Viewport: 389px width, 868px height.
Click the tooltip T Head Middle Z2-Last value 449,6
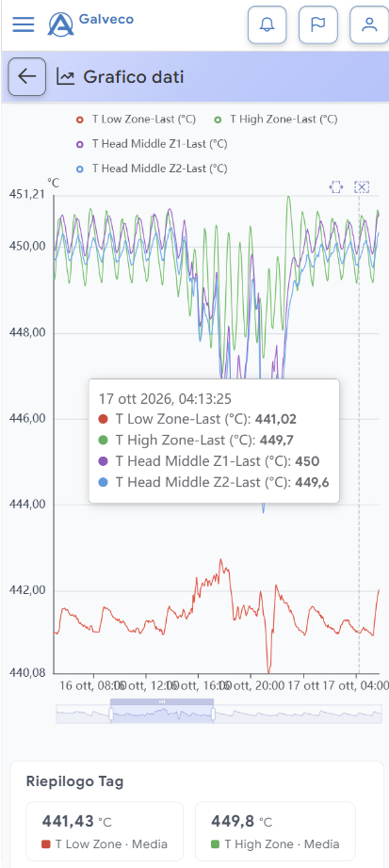[312, 482]
